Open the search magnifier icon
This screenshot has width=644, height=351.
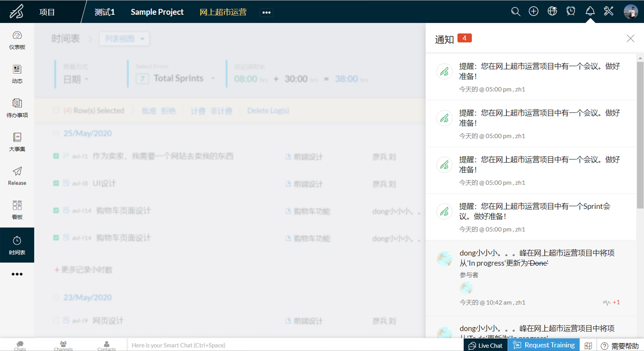[x=515, y=12]
